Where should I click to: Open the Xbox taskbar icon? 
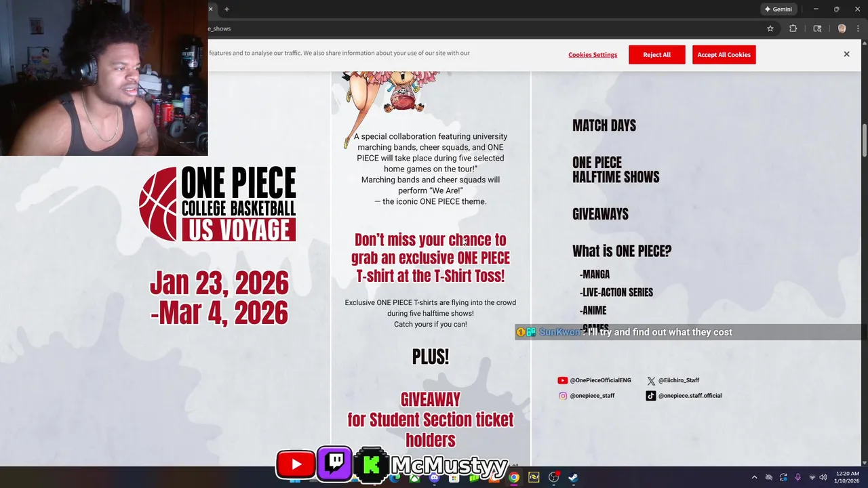(415, 477)
